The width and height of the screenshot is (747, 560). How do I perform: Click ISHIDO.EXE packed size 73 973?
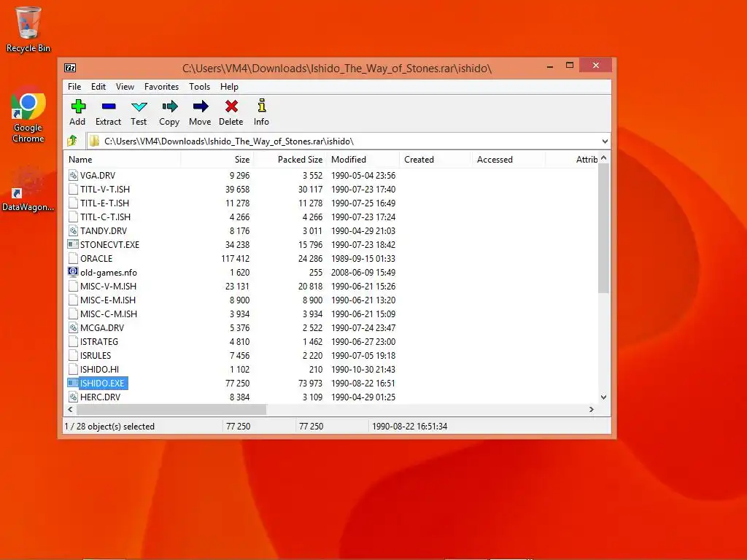coord(310,383)
